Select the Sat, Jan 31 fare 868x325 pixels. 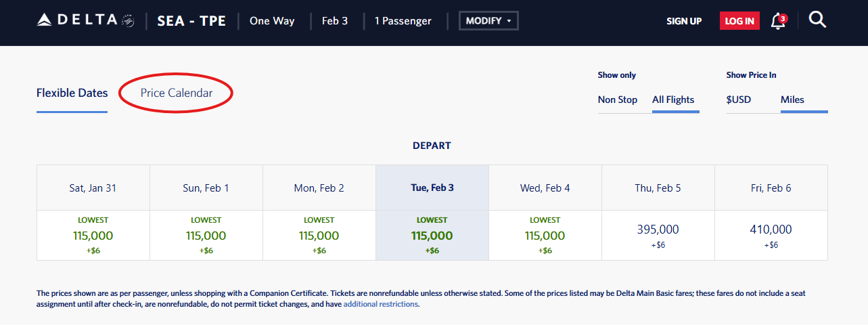coord(93,235)
